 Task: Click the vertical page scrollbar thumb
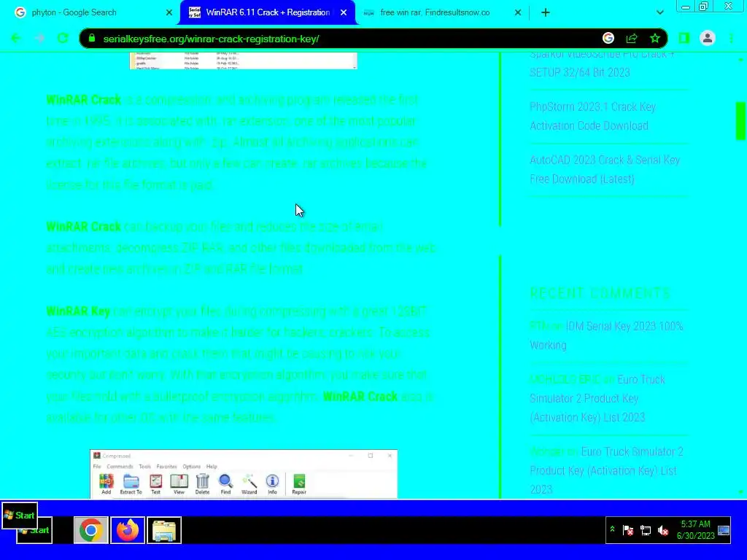tap(740, 121)
